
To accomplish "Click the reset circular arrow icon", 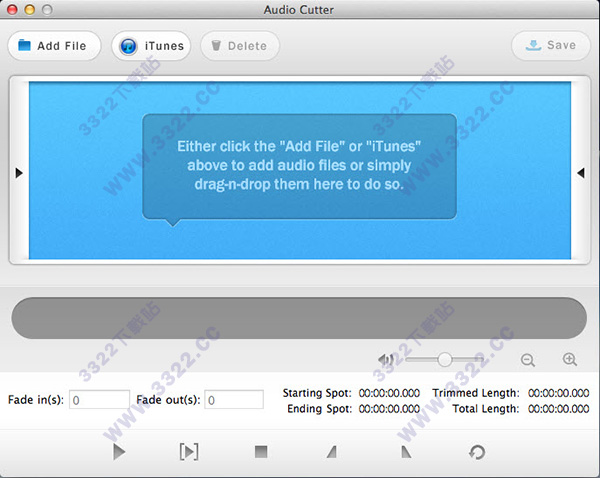I will click(x=477, y=452).
